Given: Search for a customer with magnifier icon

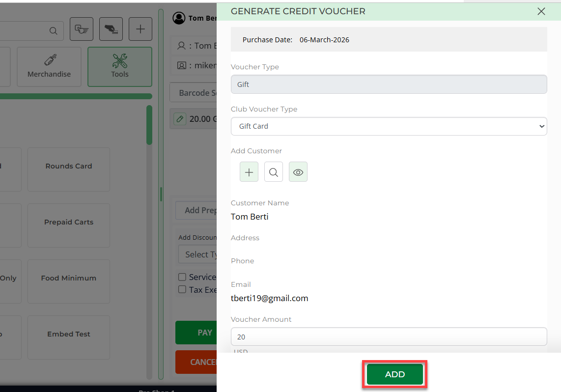Looking at the screenshot, I should (274, 172).
